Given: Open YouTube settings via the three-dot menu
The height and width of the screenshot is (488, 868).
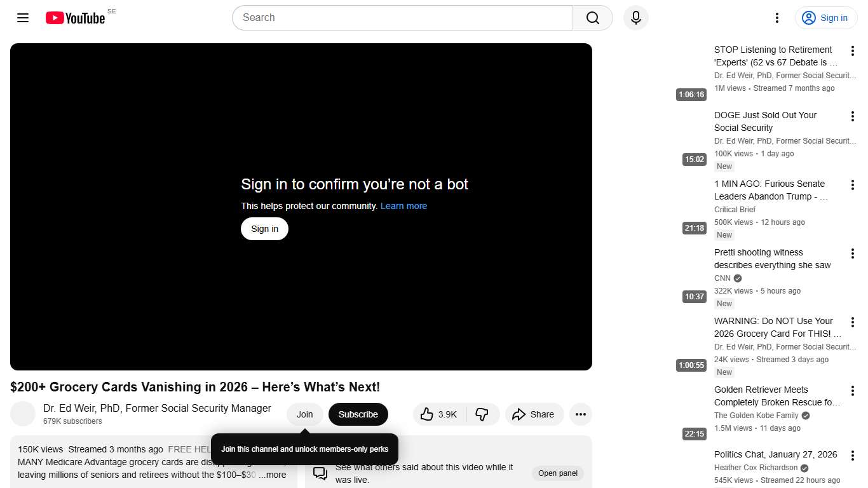Looking at the screenshot, I should [x=776, y=18].
